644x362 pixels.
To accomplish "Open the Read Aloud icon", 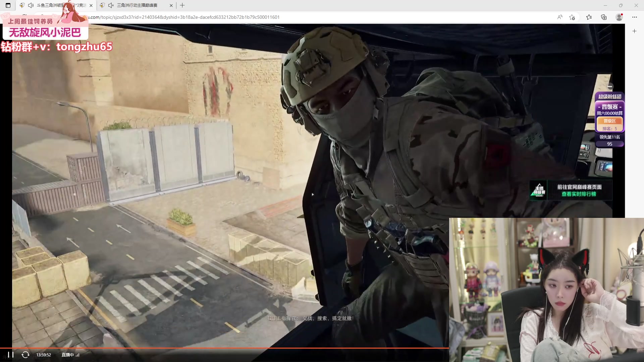I will (560, 17).
